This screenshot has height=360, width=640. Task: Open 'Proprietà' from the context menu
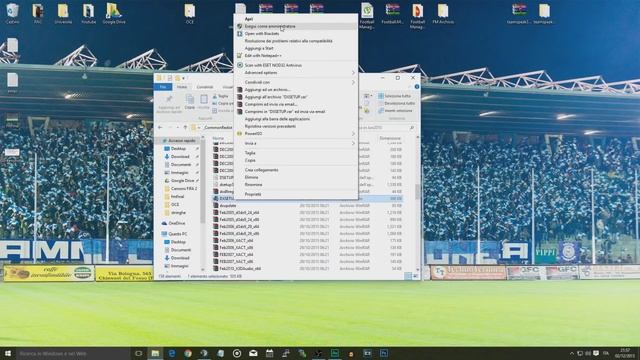click(253, 194)
